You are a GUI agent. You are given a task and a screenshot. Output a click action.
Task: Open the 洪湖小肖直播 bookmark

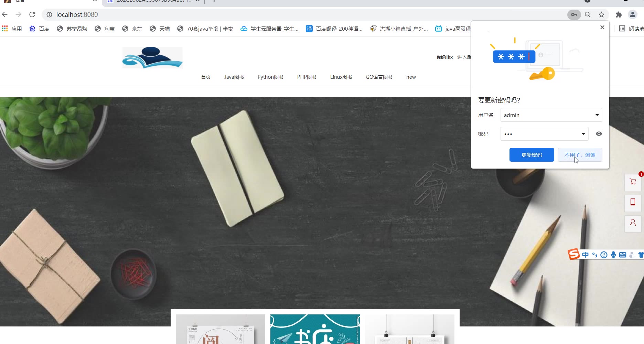[399, 29]
